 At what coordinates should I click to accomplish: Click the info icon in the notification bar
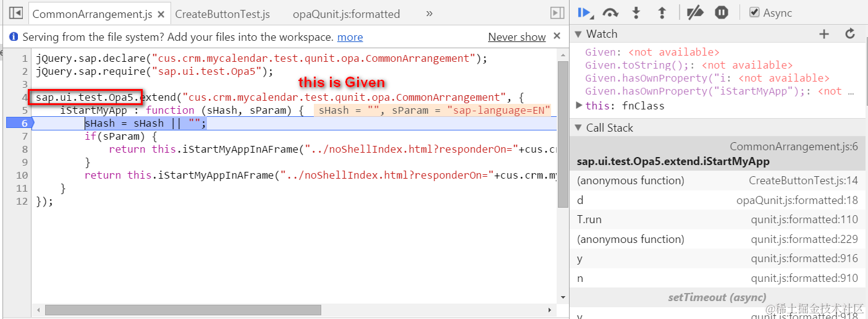pyautogui.click(x=14, y=37)
